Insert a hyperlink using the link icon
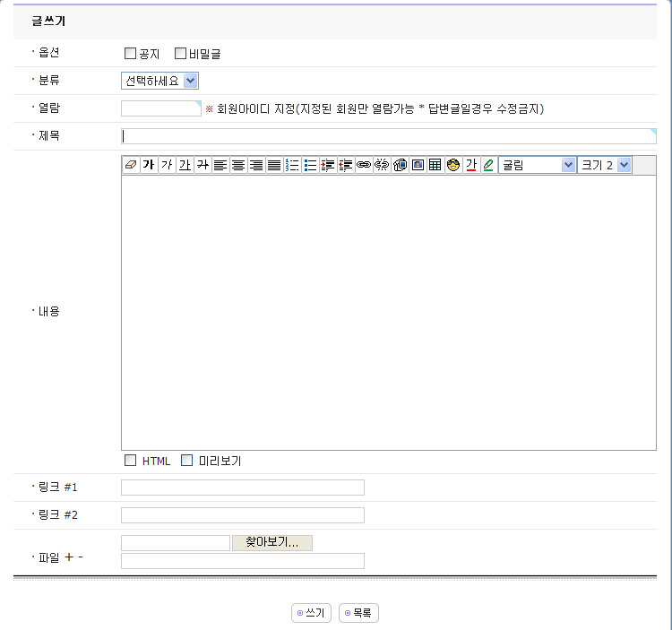 (364, 165)
